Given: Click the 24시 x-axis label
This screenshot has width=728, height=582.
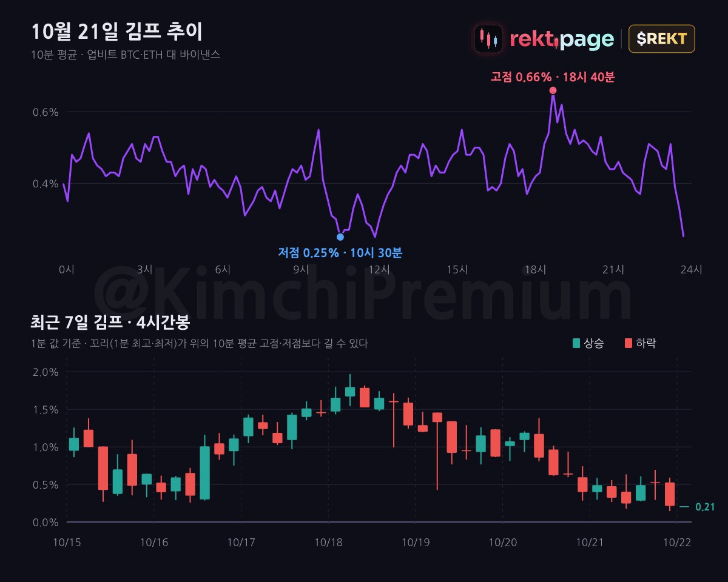Looking at the screenshot, I should pyautogui.click(x=691, y=270).
